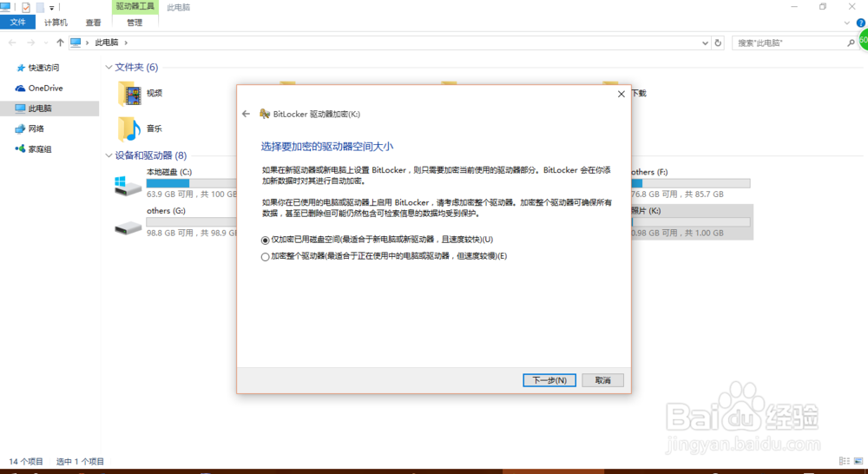Click the 音乐 folder label

tap(155, 128)
